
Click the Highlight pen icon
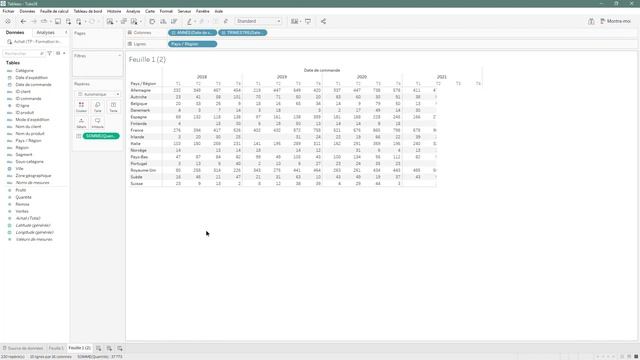(x=189, y=21)
